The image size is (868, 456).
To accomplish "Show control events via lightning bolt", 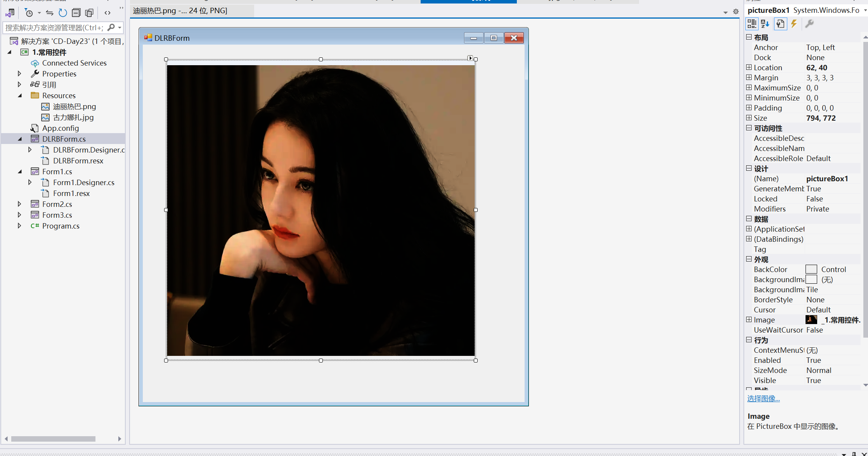I will [x=794, y=24].
